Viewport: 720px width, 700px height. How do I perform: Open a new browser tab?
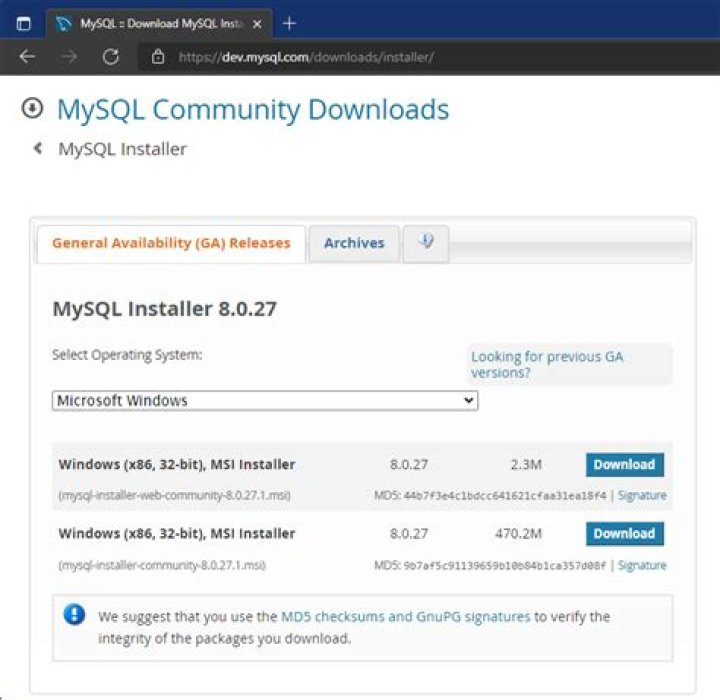289,23
